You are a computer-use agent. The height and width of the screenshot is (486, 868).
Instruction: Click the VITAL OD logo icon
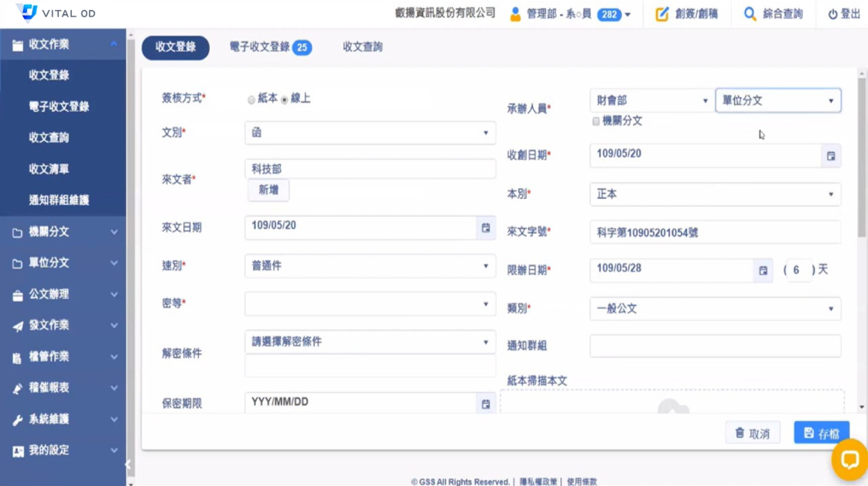[x=28, y=12]
